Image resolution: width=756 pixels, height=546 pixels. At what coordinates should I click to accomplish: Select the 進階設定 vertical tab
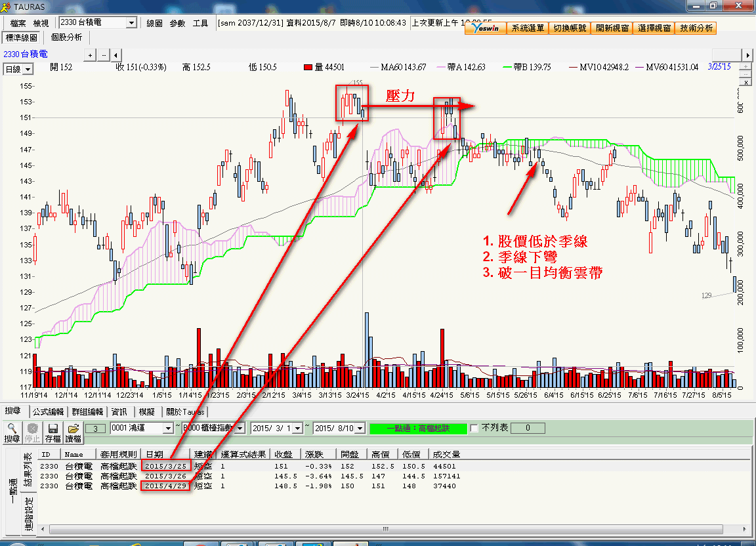tap(28, 513)
